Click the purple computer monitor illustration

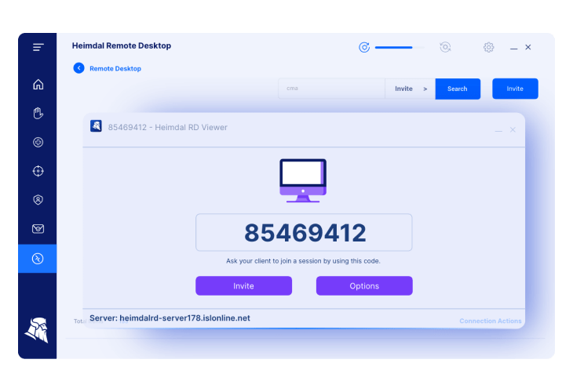303,180
